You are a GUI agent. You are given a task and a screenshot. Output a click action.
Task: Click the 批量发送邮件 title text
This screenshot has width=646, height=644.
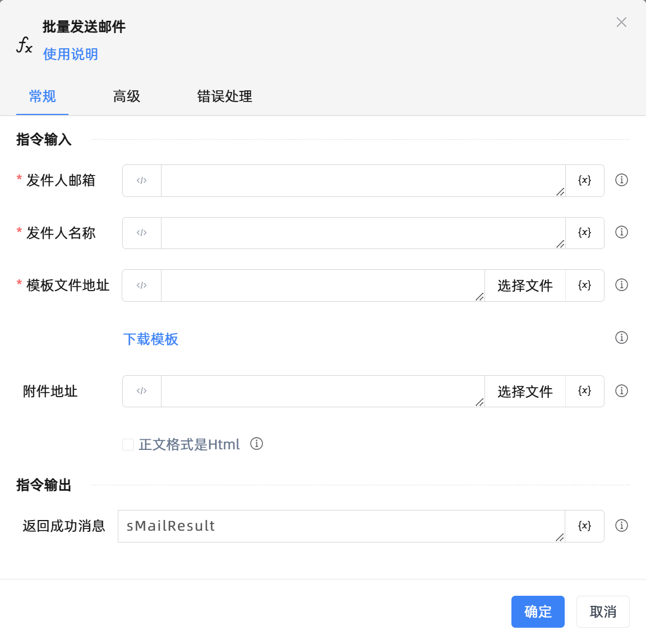[x=84, y=27]
